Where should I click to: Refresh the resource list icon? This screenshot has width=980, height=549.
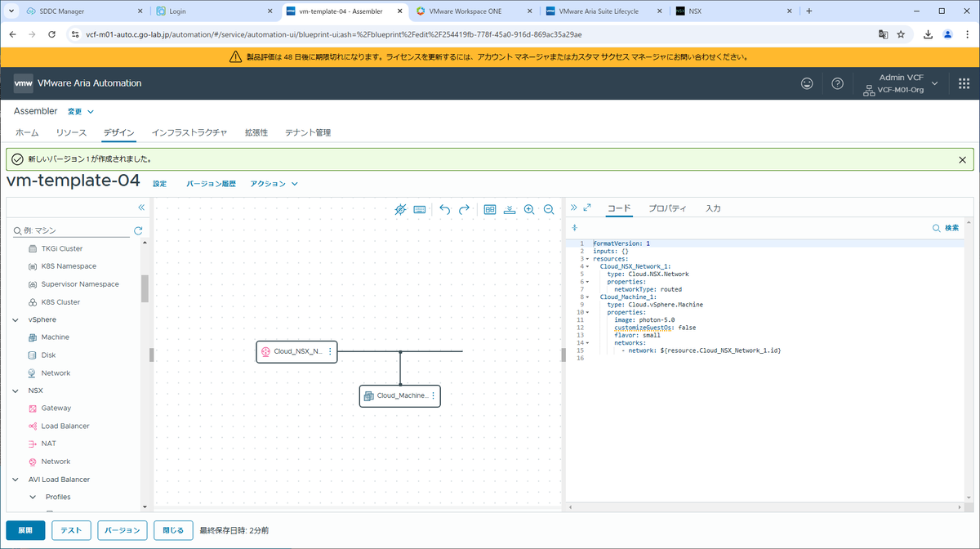click(138, 230)
